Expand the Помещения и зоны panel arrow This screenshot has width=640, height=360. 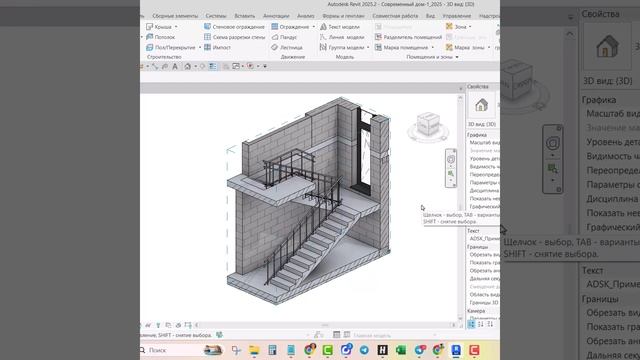coord(457,57)
